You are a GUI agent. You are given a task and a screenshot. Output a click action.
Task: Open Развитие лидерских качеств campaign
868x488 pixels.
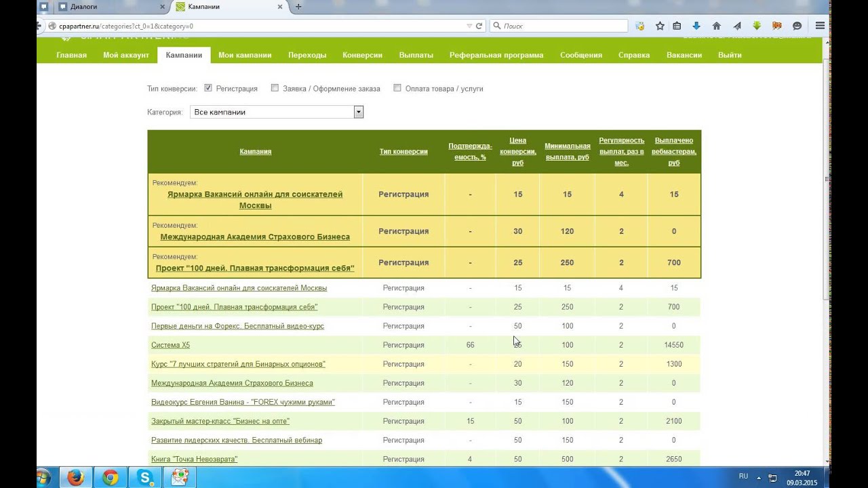pos(237,440)
